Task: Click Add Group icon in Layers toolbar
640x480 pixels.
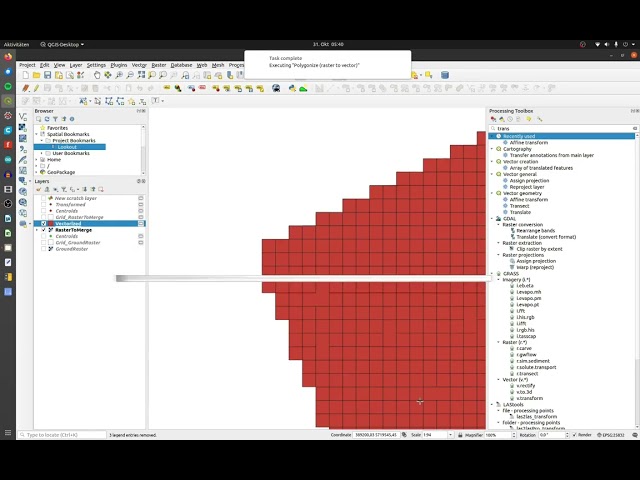Action: tap(47, 189)
